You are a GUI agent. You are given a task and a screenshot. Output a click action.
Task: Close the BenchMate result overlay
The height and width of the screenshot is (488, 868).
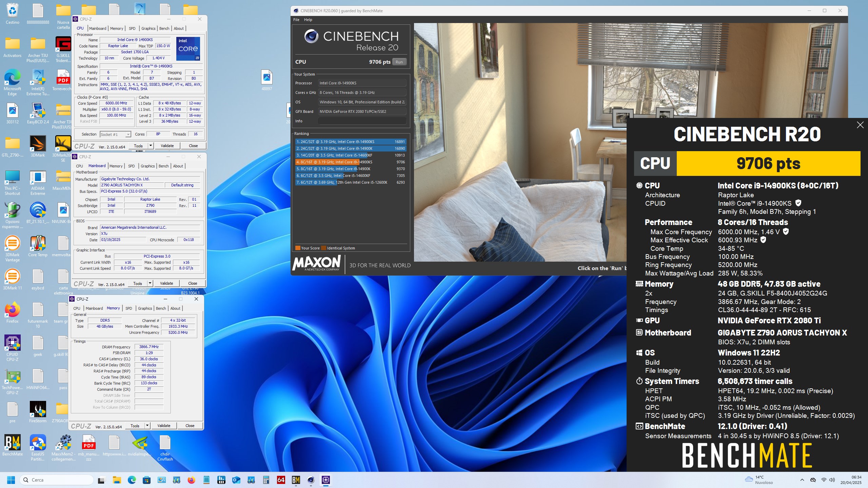click(x=860, y=125)
